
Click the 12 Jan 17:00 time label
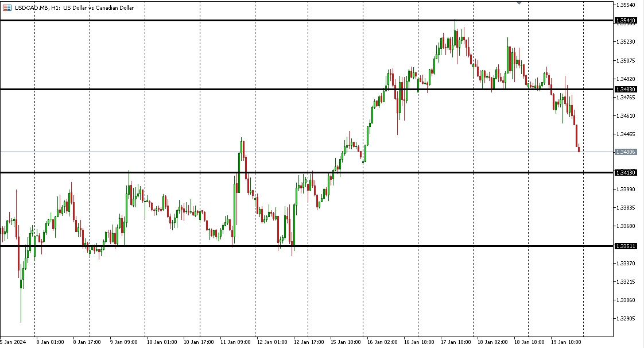[x=309, y=342]
